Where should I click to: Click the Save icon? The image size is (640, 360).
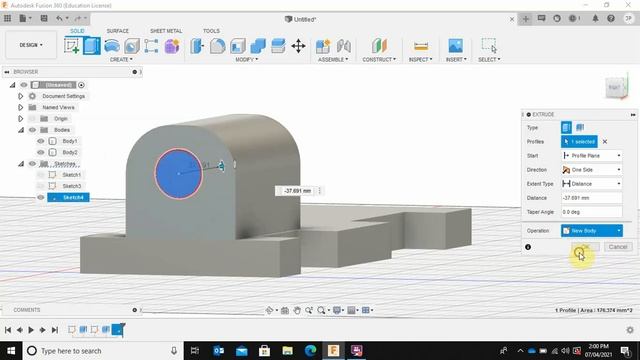tap(44, 18)
